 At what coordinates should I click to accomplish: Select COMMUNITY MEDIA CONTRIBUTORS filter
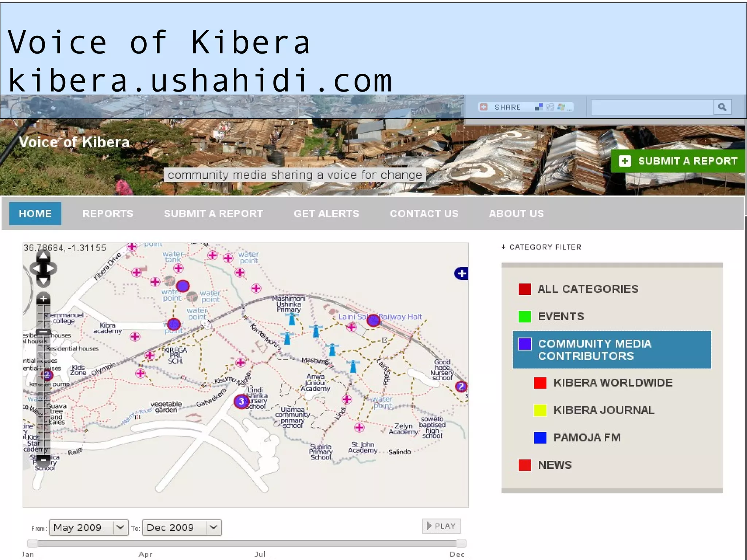(612, 349)
